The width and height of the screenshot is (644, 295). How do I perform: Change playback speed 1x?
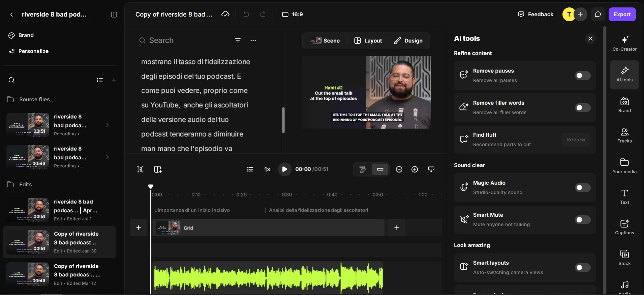(267, 169)
